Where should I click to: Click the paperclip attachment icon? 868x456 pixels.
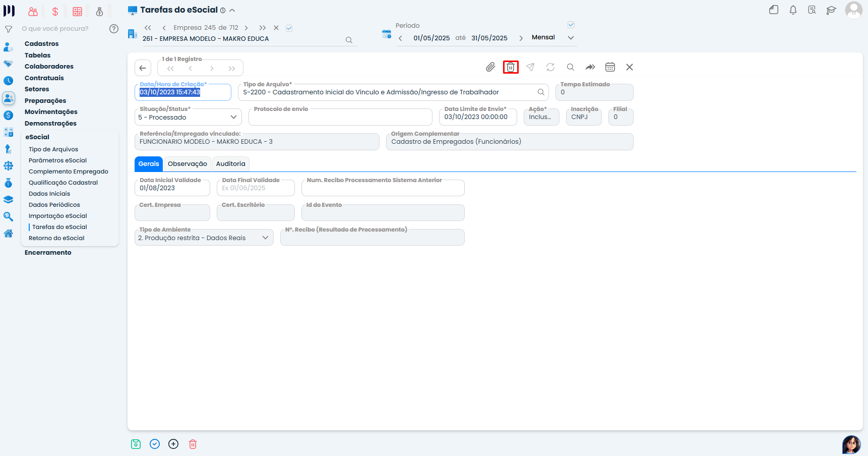tap(490, 67)
